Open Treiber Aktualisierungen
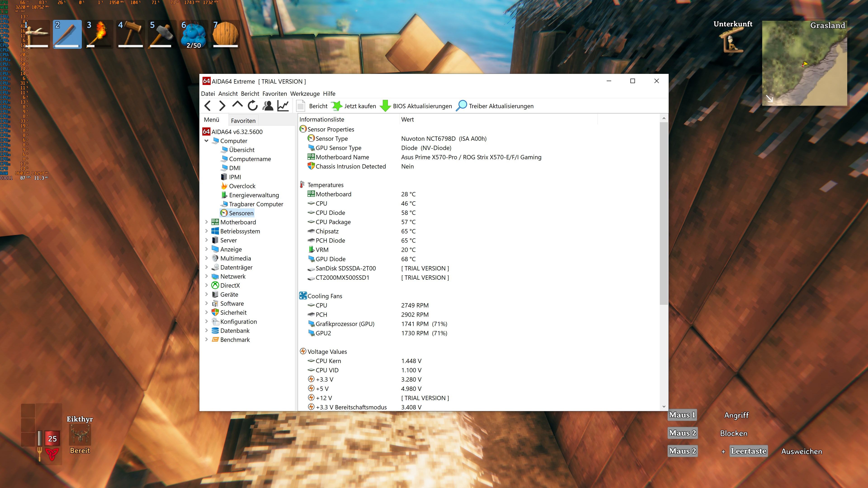Viewport: 868px width, 488px height. click(x=495, y=106)
